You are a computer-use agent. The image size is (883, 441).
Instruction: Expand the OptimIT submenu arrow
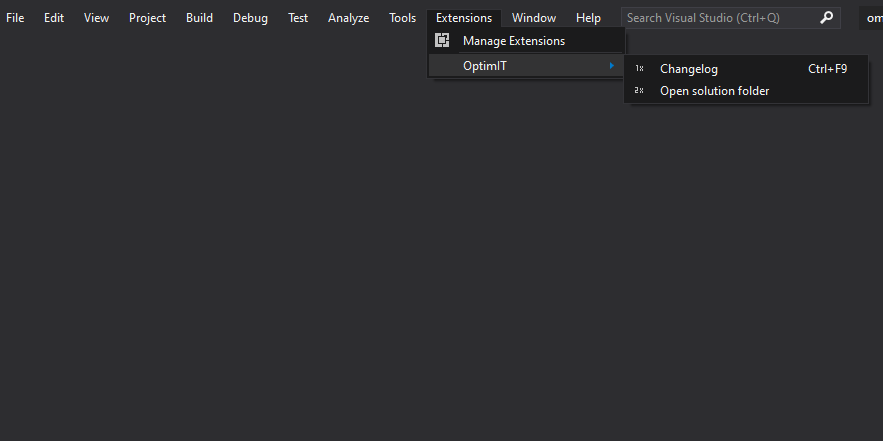[612, 66]
